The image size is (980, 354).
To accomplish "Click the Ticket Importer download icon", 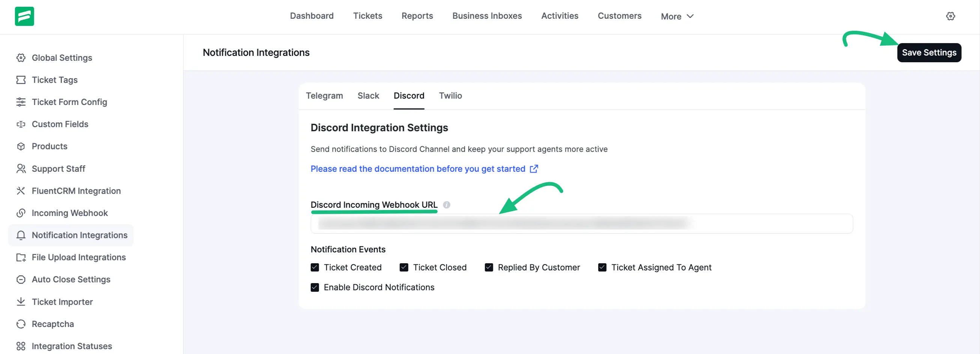I will [21, 301].
